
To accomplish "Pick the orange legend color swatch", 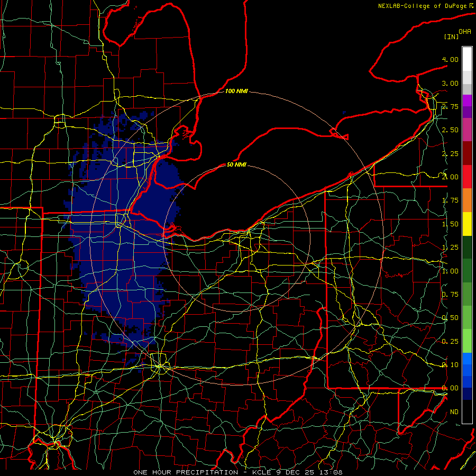I will coord(467,200).
